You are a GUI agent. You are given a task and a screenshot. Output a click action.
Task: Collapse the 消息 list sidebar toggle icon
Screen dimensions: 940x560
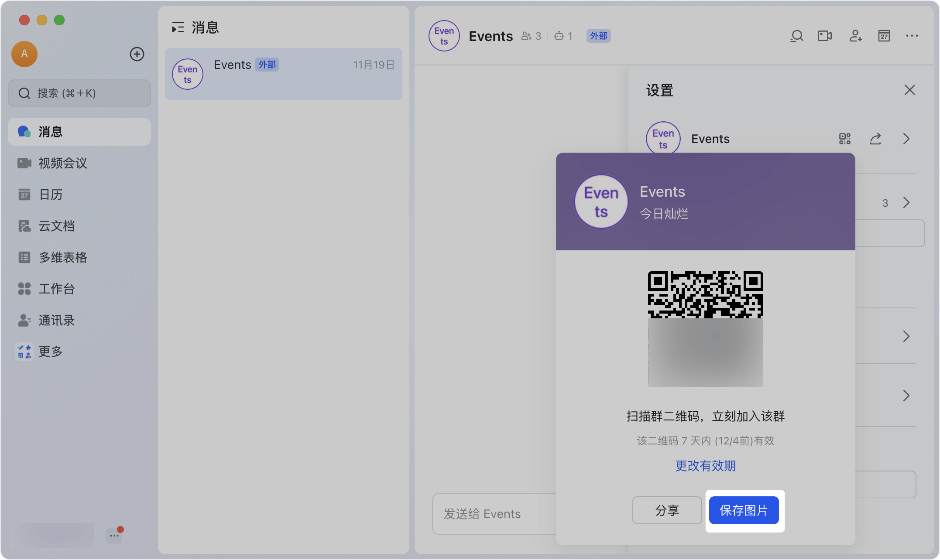pos(178,27)
